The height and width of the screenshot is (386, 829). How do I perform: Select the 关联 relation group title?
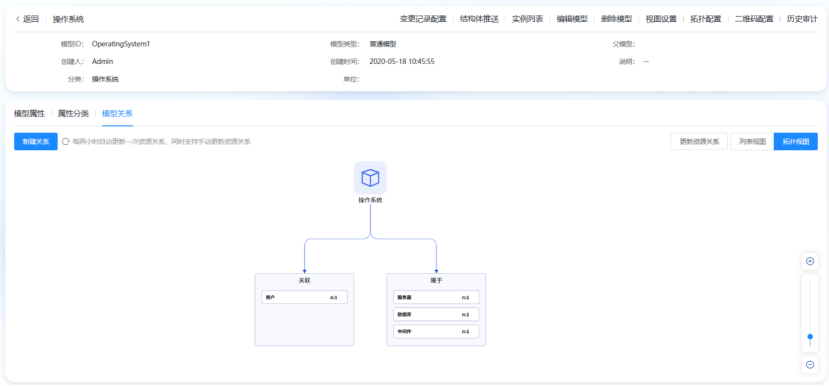pyautogui.click(x=304, y=280)
